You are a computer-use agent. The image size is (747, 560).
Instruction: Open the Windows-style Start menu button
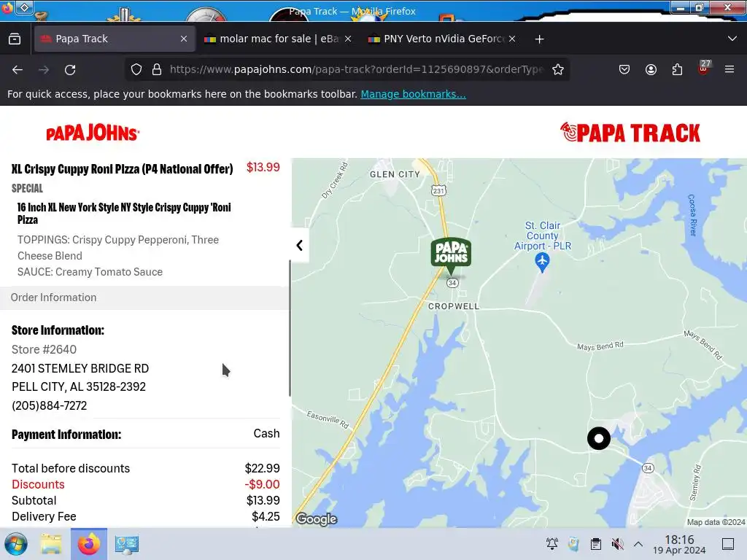pyautogui.click(x=16, y=544)
